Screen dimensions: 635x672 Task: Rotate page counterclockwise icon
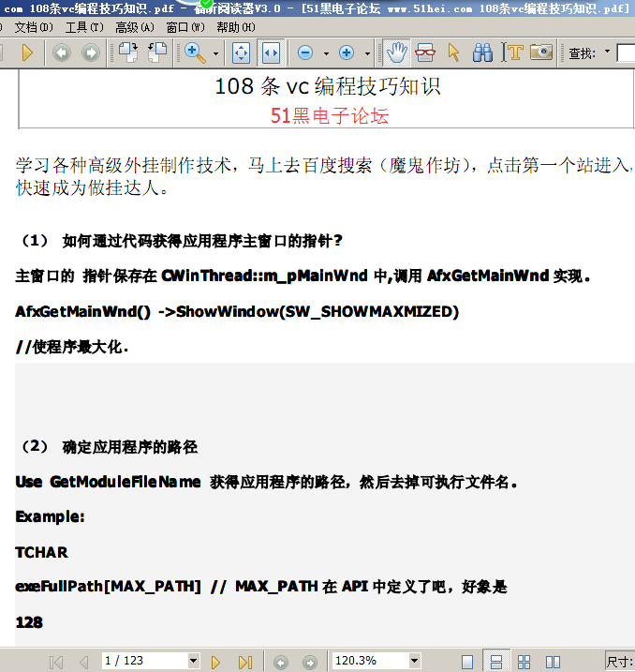157,52
